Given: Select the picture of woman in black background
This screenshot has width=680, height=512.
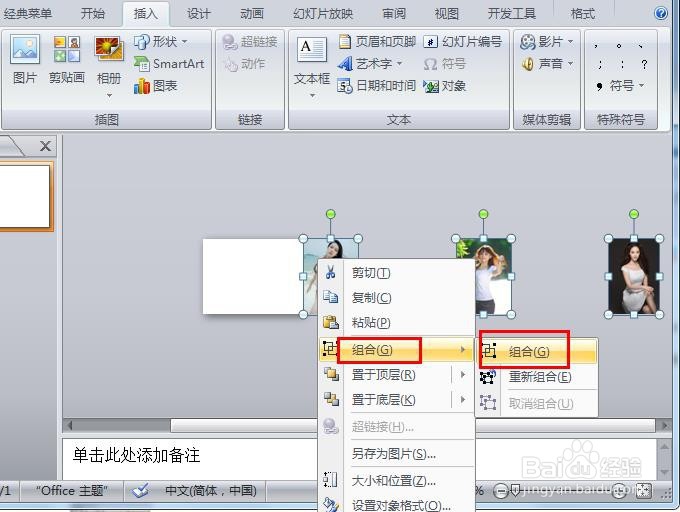Looking at the screenshot, I should (634, 276).
